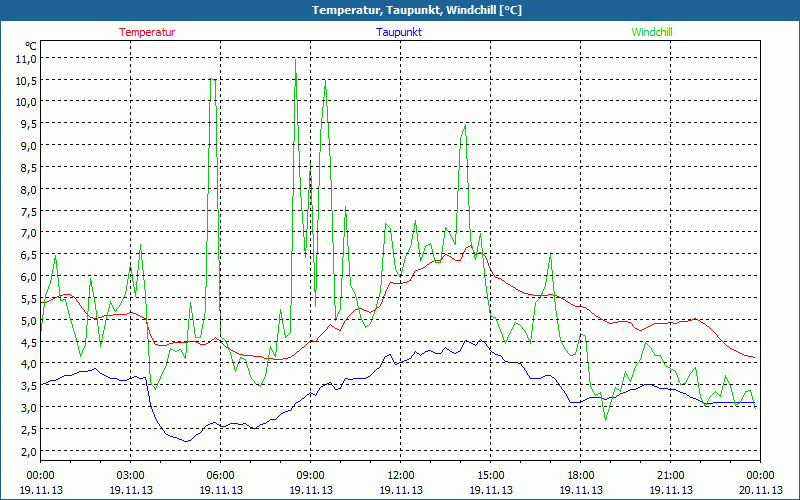Click the 4,0 y-axis value
The image size is (800, 500).
coord(29,364)
